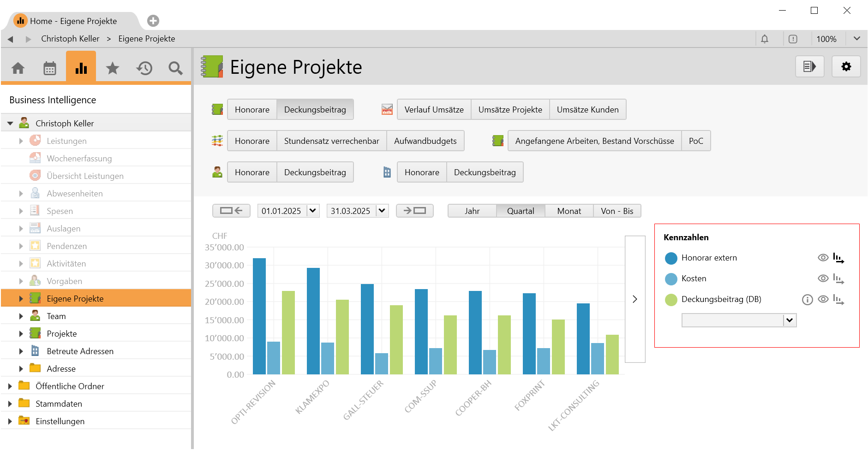This screenshot has width=868, height=450.
Task: Open the notifications bell icon
Action: [x=765, y=39]
